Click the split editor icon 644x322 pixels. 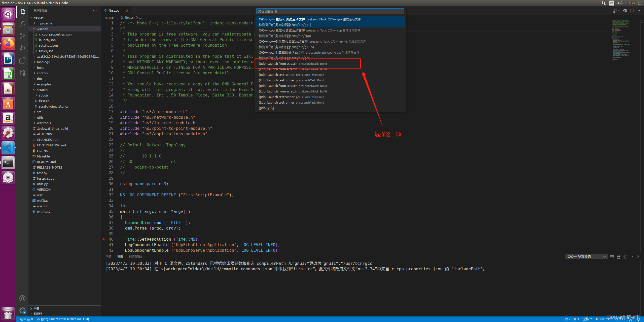pyautogui.click(x=632, y=11)
